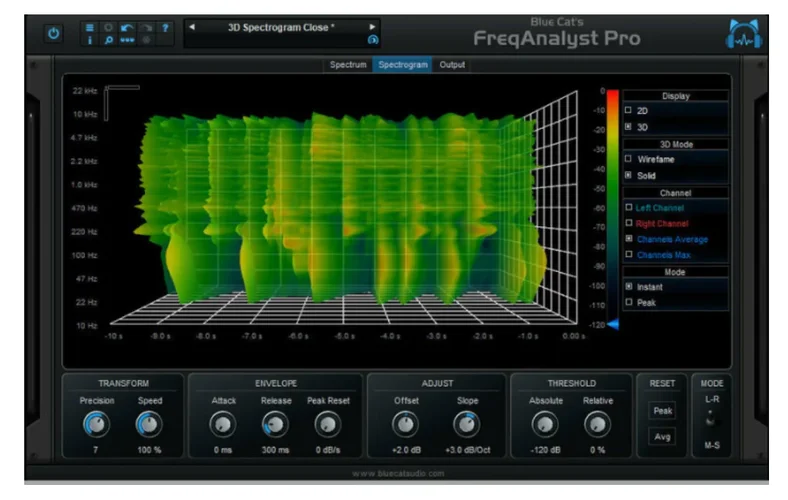Open the help question mark icon
Viewport: 788px width, 500px height.
165,27
